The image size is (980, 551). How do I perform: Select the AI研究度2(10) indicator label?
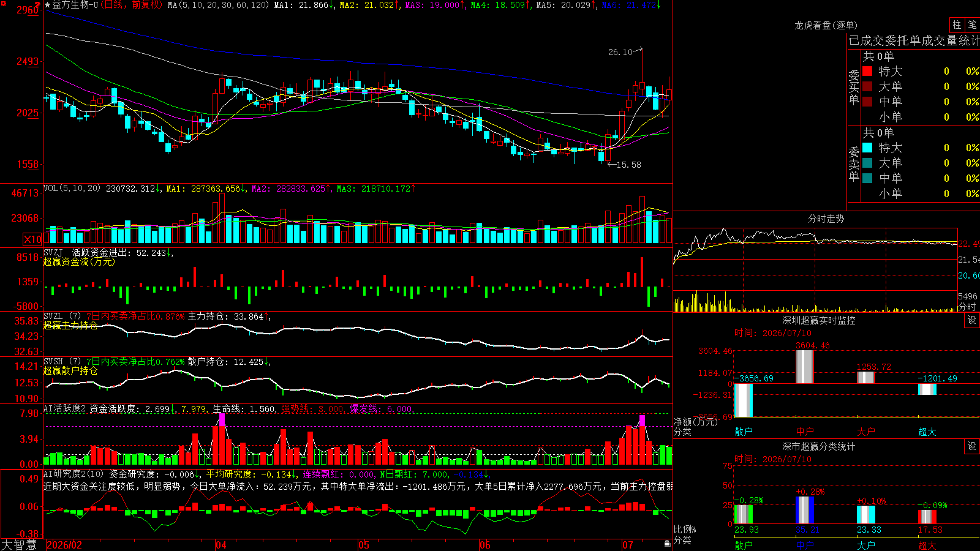click(74, 474)
